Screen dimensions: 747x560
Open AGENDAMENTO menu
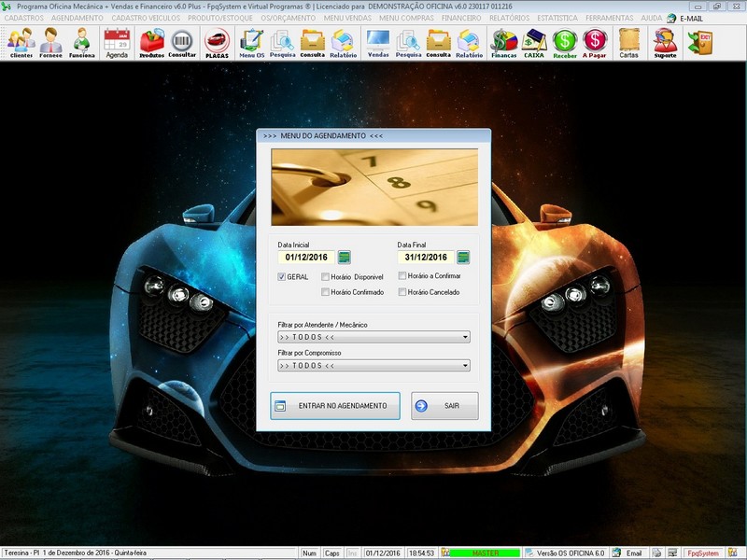[78, 18]
